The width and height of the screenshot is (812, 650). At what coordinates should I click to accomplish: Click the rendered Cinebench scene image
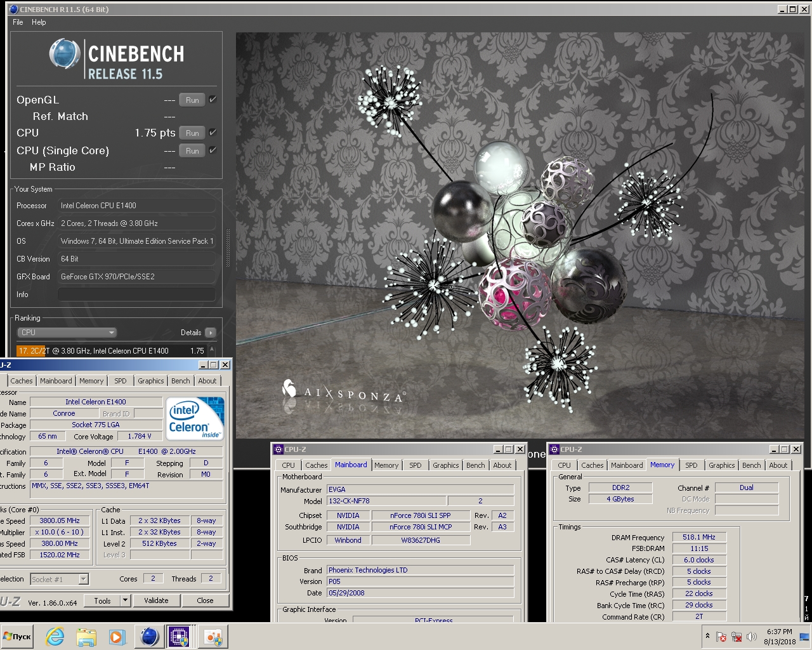(x=520, y=235)
